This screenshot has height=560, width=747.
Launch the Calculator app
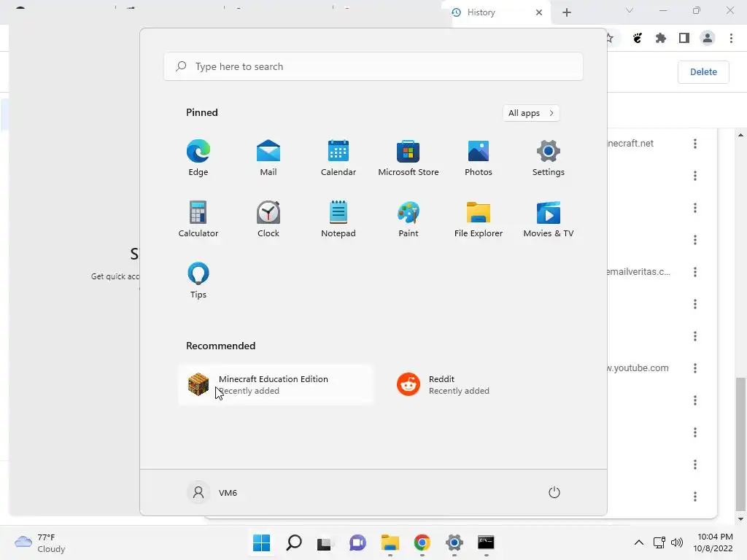point(198,219)
